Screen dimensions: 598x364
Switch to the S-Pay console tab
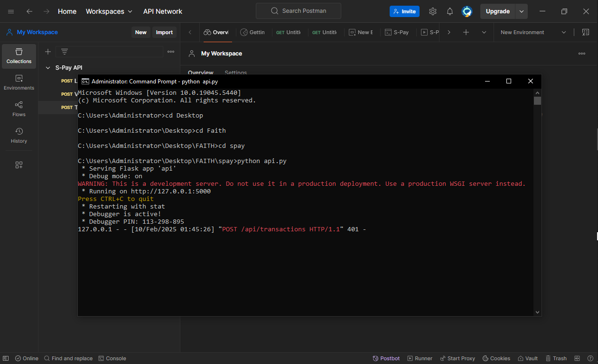(397, 32)
